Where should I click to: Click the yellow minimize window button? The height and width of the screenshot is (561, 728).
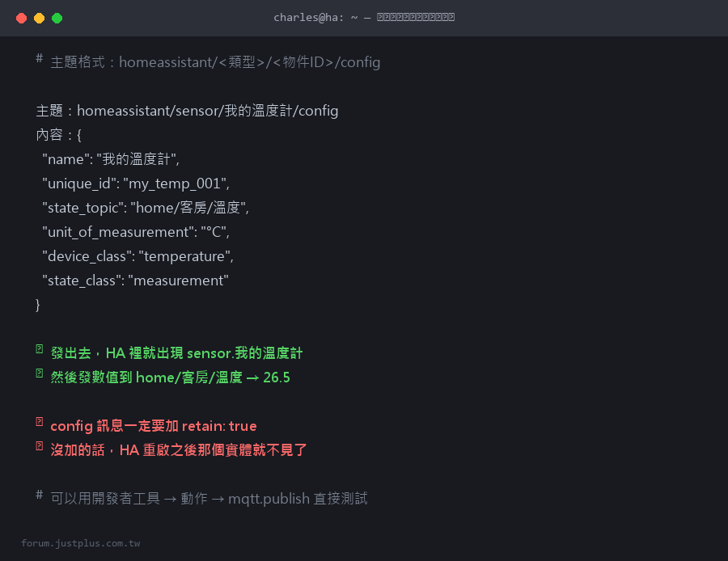point(39,18)
